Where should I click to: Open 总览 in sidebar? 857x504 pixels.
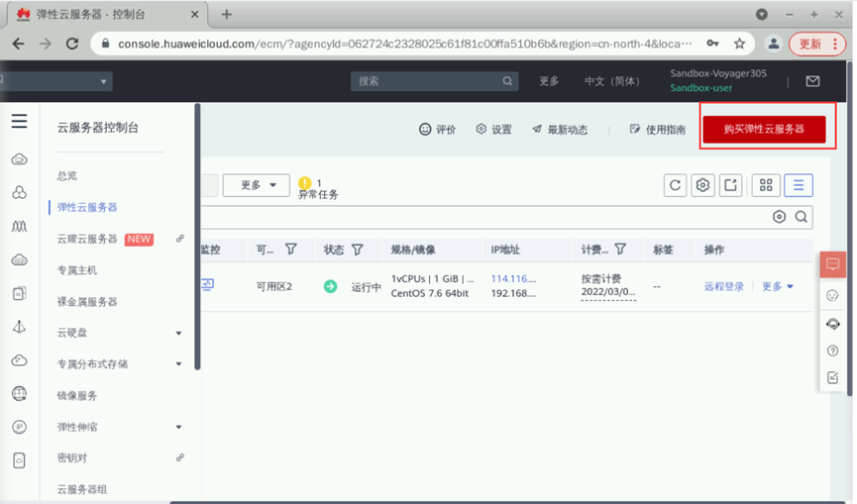(67, 176)
